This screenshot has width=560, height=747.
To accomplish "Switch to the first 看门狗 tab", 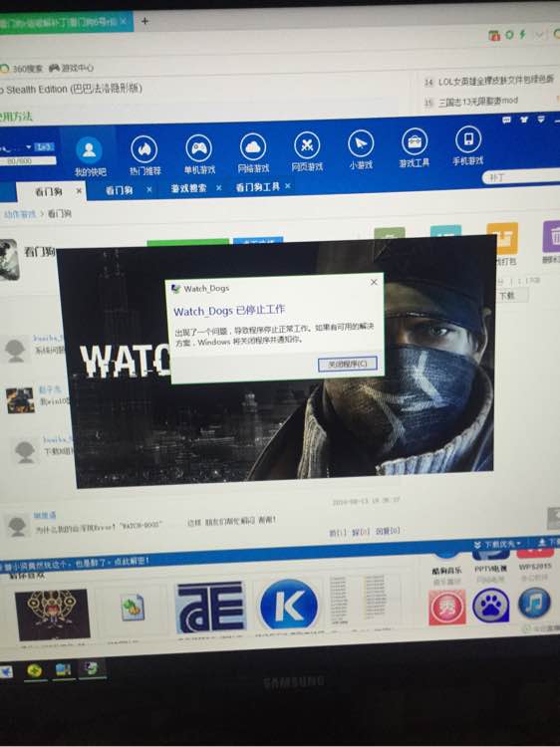I will pyautogui.click(x=49, y=191).
